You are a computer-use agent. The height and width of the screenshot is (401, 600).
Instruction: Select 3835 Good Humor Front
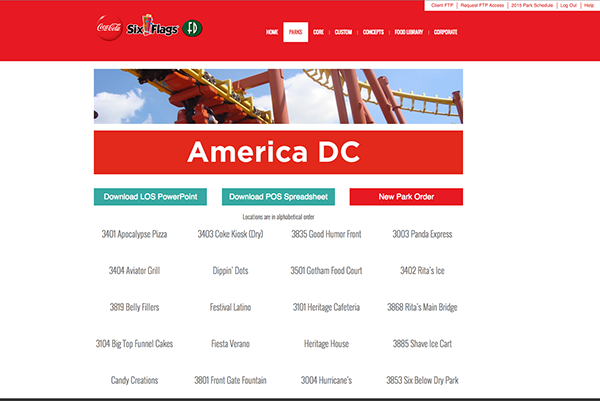[x=326, y=234]
